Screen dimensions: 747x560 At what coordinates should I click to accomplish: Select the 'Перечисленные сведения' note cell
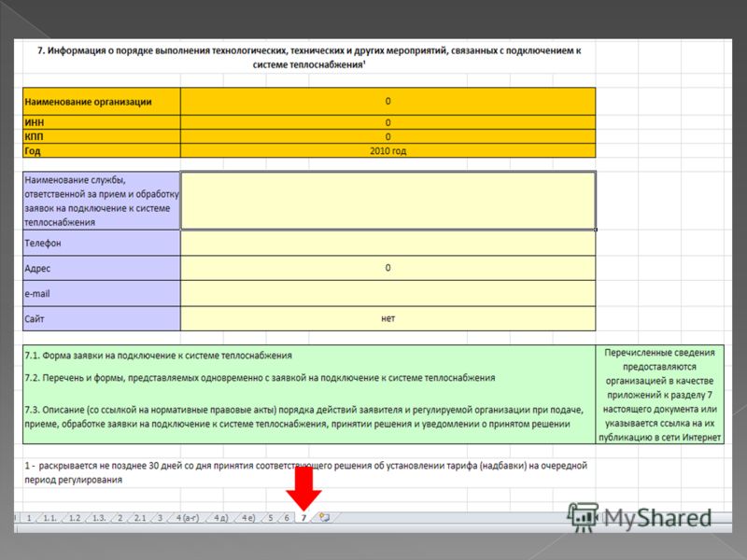[x=660, y=395]
